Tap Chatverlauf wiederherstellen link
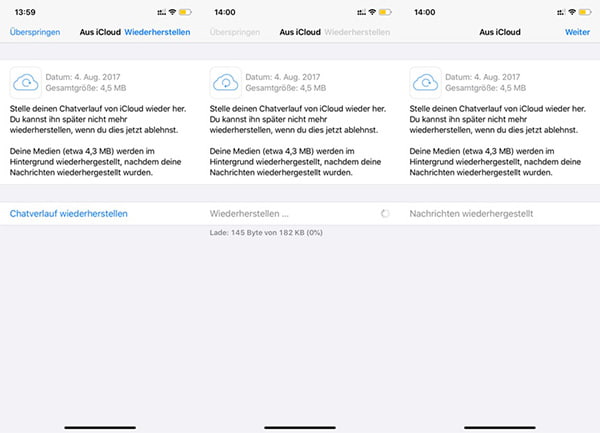The width and height of the screenshot is (600, 433). point(68,213)
